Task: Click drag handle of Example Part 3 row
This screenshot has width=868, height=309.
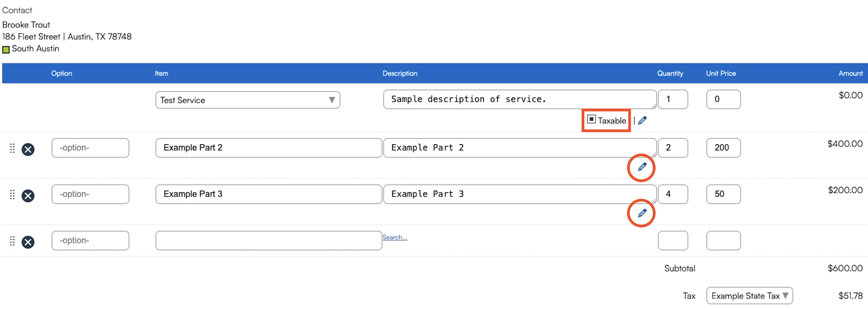Action: coord(12,195)
